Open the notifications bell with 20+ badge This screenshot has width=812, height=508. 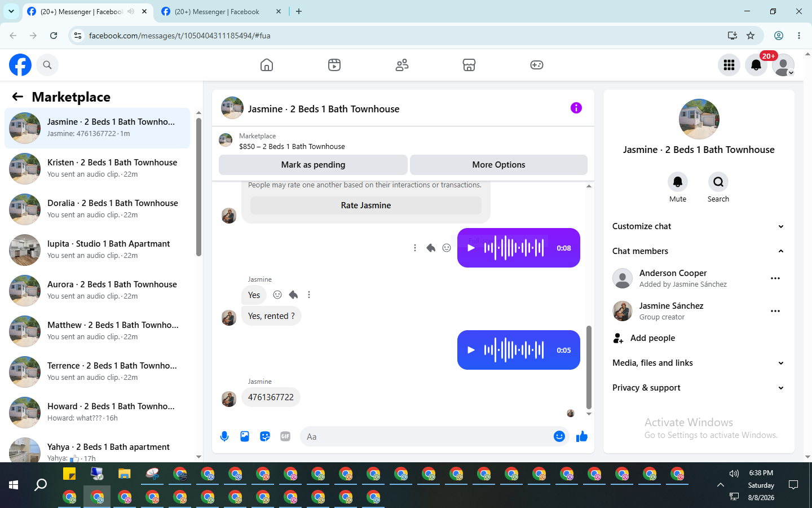tap(756, 65)
